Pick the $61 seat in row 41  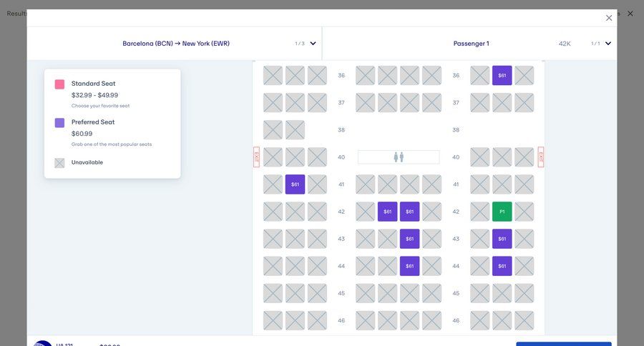[x=295, y=184]
